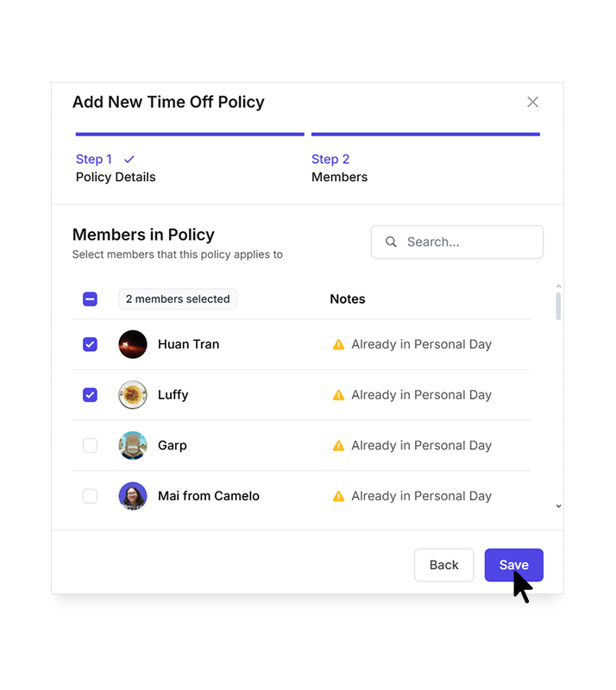The width and height of the screenshot is (616, 690).
Task: Click Mai from Camelo's avatar
Action: coord(133,497)
